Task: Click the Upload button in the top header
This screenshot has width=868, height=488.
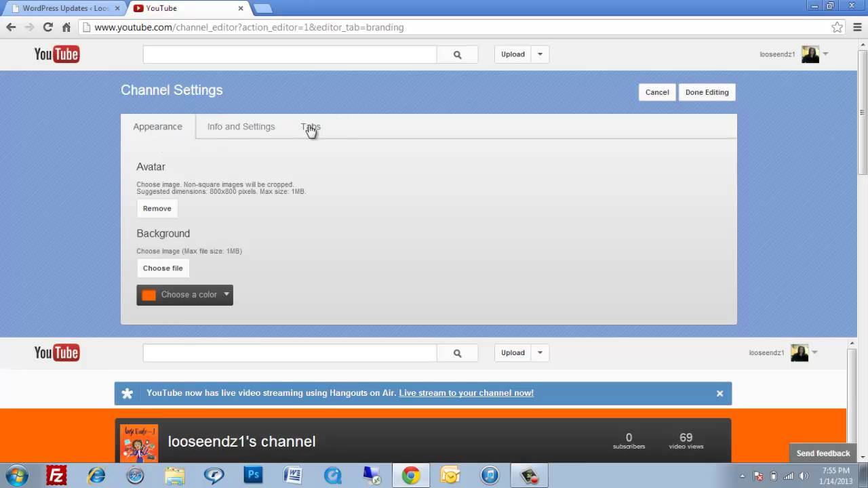Action: 513,54
